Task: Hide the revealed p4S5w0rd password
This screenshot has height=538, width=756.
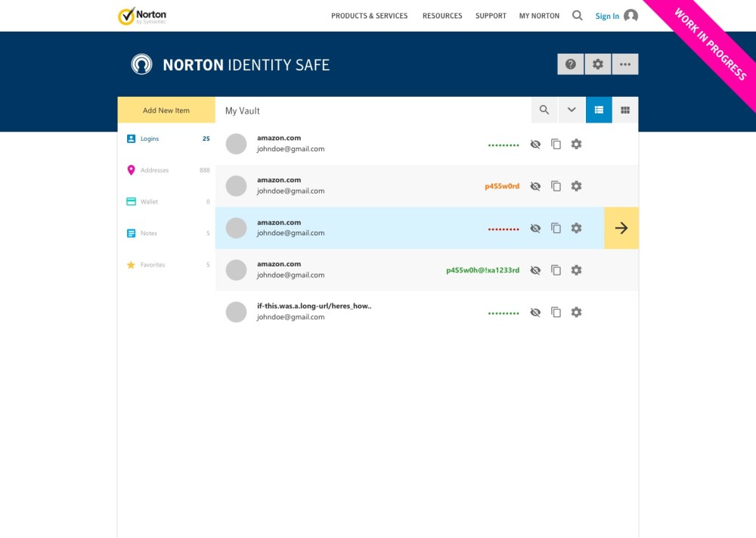Action: pos(535,186)
